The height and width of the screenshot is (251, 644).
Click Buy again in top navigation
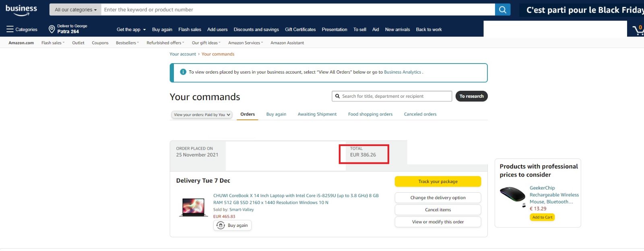162,29
